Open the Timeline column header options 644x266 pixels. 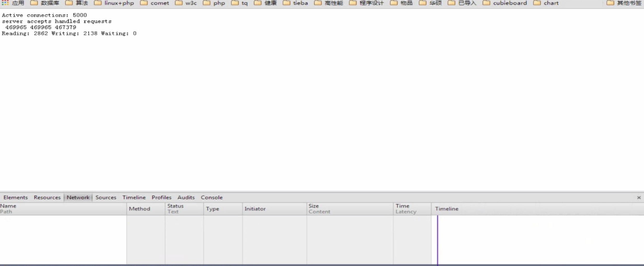[x=538, y=209]
